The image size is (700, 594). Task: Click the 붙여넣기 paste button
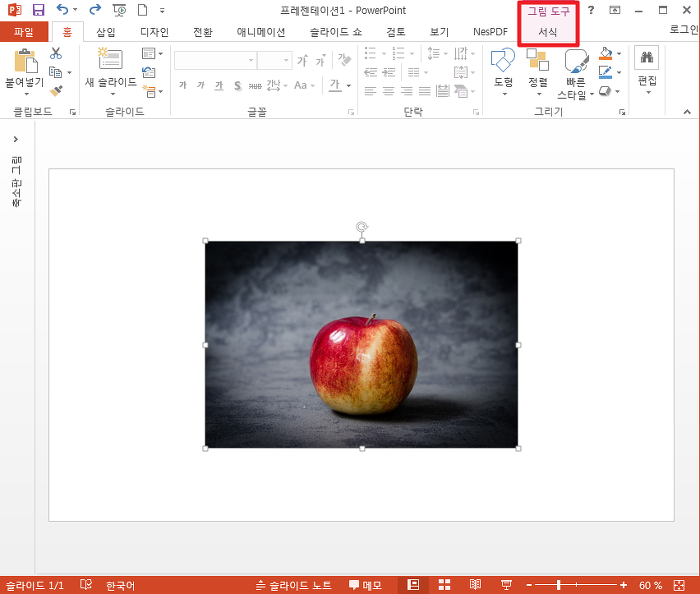[25, 72]
